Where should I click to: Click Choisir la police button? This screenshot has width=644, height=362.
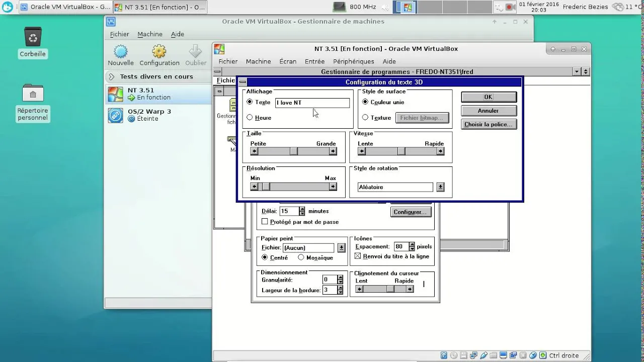click(489, 124)
